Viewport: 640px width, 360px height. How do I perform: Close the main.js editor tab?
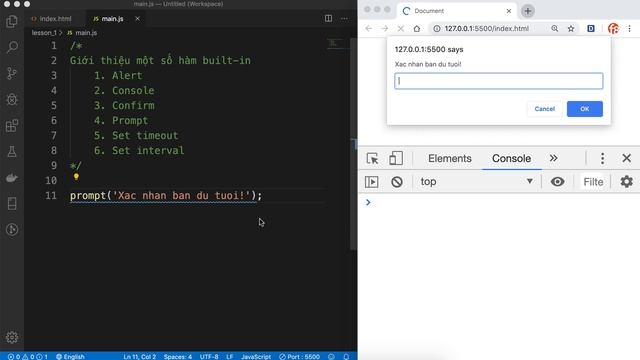coord(138,18)
